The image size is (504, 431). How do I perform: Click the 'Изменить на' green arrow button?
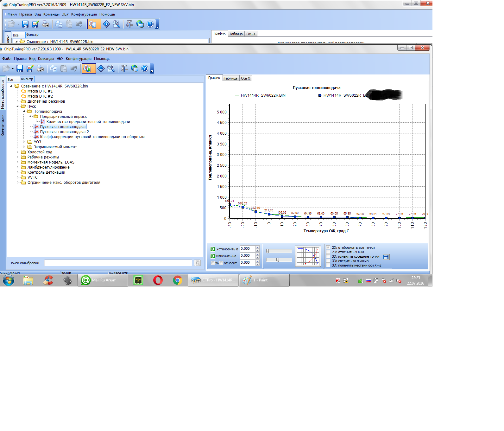tap(213, 256)
